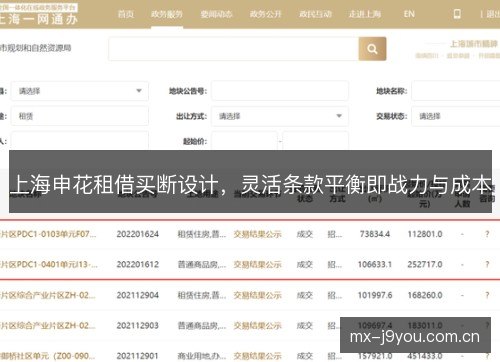Open 交易结果公示 for notice 202112904
500x362 pixels.
[257, 295]
